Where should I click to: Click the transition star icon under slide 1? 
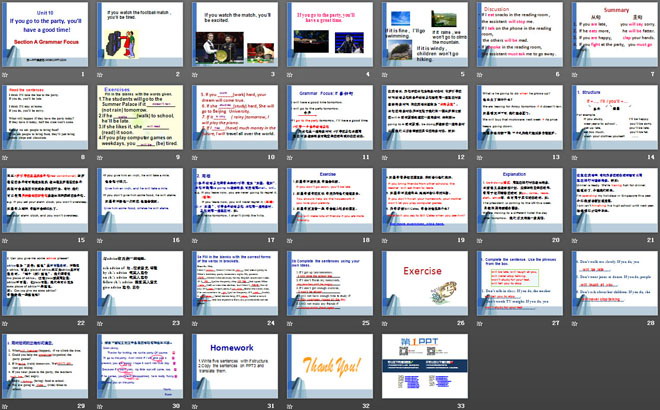coord(5,75)
